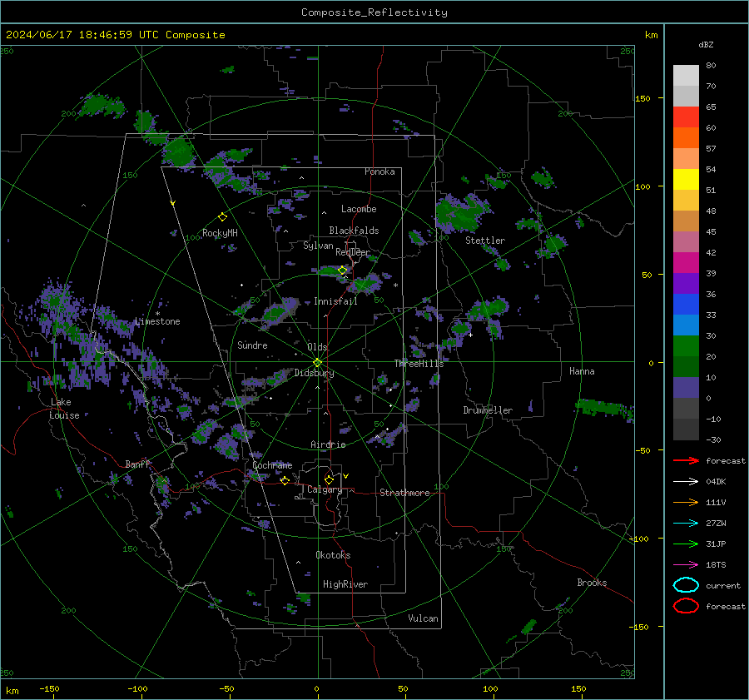The image size is (749, 700).
Task: Click the yellow diamond marker below Cochrane
Action: (x=285, y=480)
